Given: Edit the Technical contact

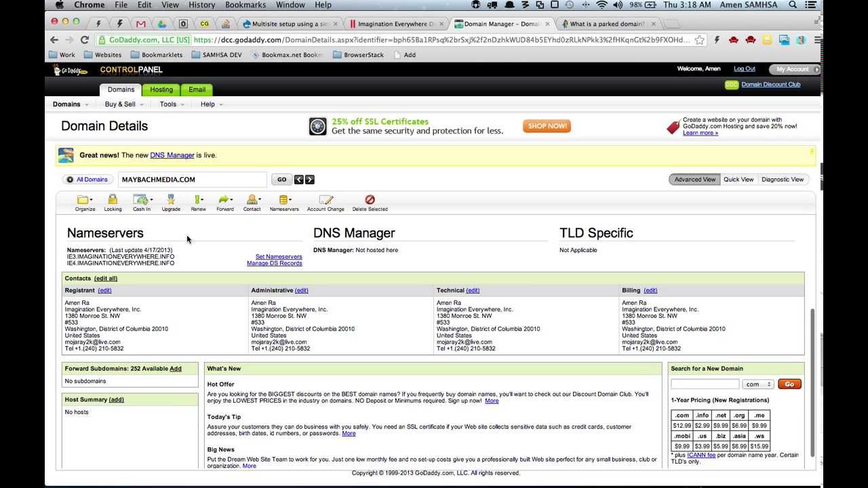Looking at the screenshot, I should pos(473,290).
